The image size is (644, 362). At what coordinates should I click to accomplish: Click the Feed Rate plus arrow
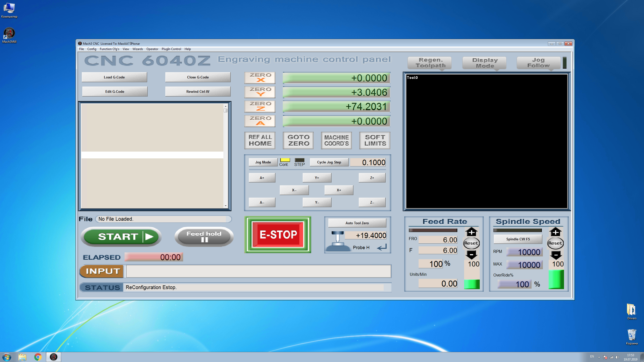pos(471,232)
